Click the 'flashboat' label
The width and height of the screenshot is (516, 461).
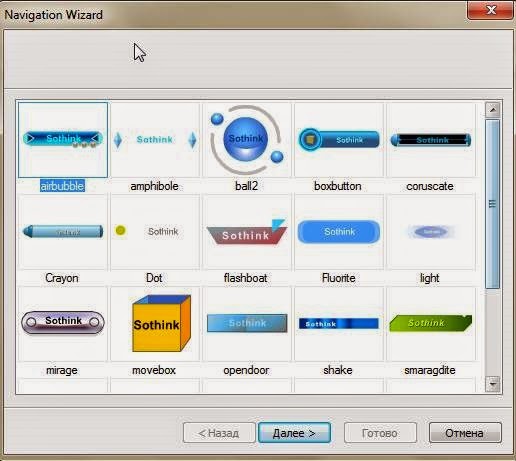(246, 278)
